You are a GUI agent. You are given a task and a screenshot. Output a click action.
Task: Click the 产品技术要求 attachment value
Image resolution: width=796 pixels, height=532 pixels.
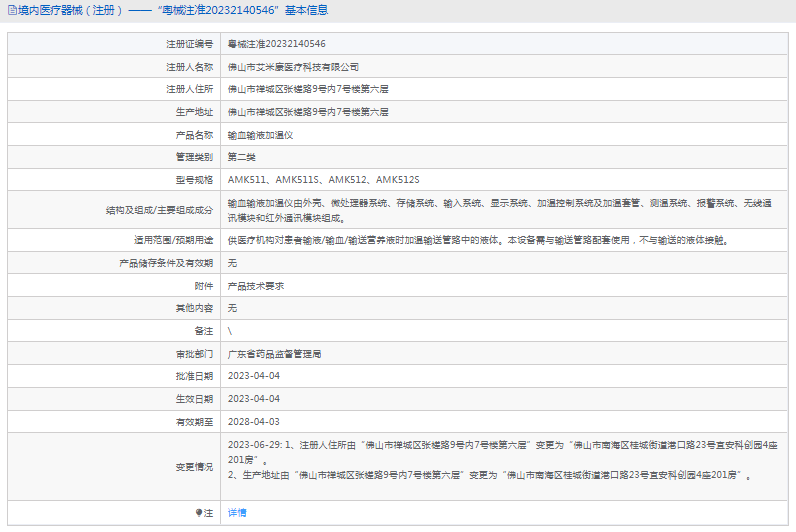(x=256, y=285)
